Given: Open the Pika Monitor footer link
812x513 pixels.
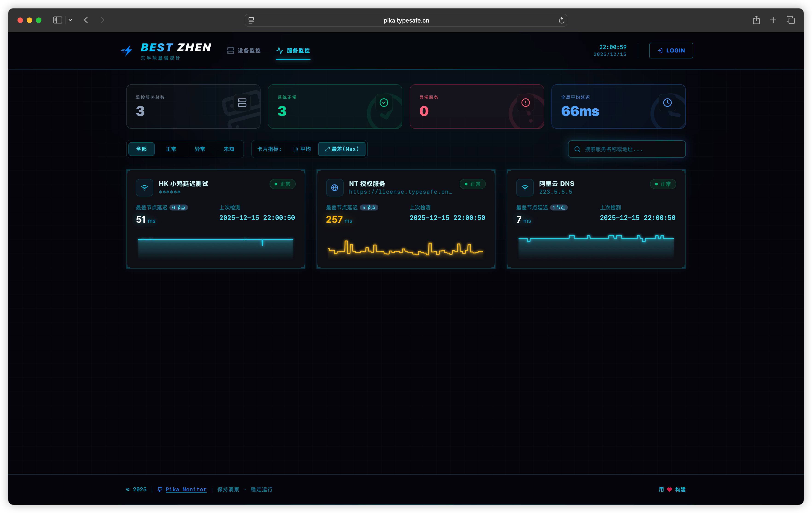Looking at the screenshot, I should click(x=186, y=489).
